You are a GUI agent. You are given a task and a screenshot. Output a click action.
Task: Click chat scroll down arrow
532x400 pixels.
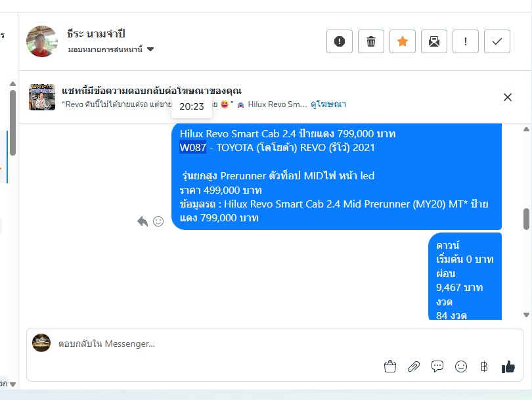click(526, 315)
